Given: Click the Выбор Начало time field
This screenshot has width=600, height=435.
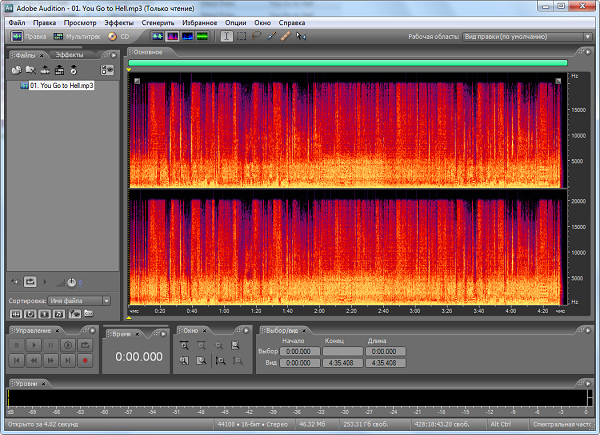Looking at the screenshot, I should (x=297, y=351).
